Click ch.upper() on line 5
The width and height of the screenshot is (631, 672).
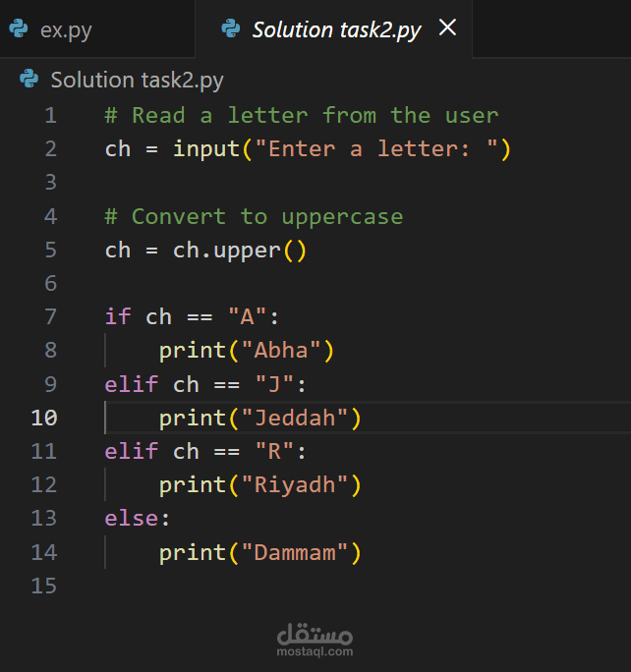(240, 251)
